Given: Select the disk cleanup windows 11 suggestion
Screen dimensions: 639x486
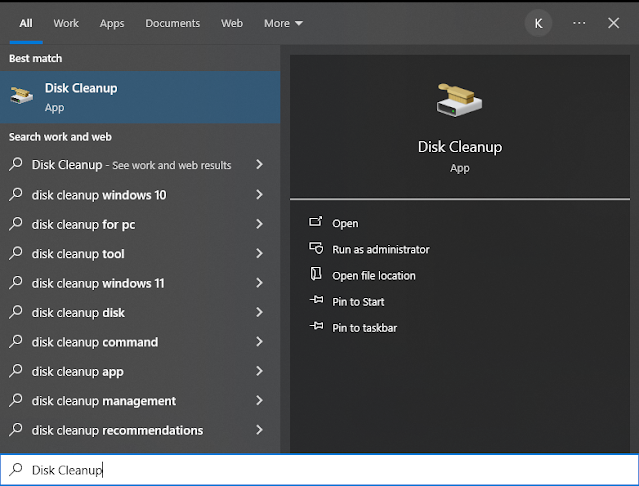Looking at the screenshot, I should (x=98, y=283).
